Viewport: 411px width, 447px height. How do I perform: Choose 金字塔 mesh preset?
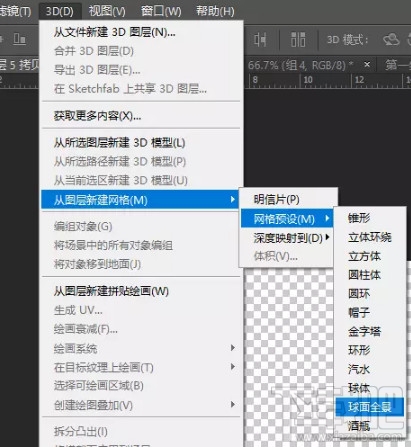(370, 331)
